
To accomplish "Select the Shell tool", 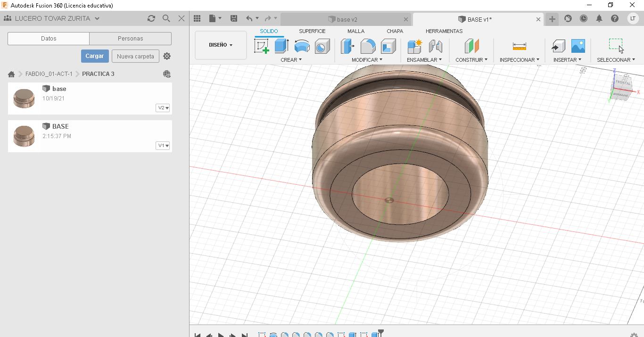I will tap(388, 46).
